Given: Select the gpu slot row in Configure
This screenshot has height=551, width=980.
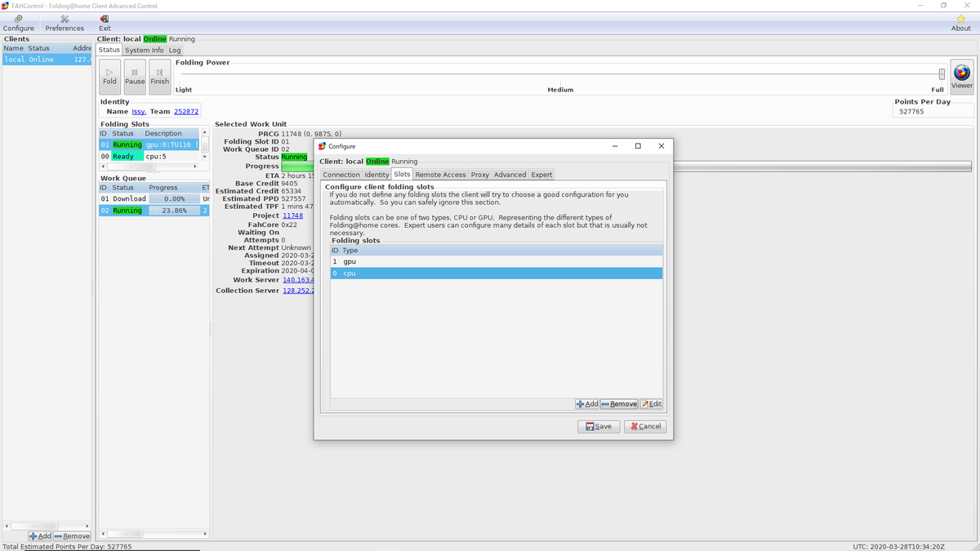Looking at the screenshot, I should tap(497, 261).
